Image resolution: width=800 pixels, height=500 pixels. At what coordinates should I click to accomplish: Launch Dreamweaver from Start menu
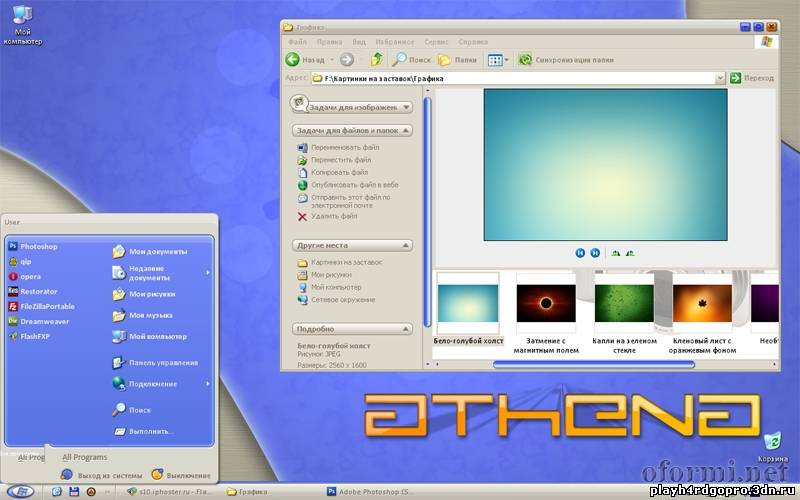39,321
